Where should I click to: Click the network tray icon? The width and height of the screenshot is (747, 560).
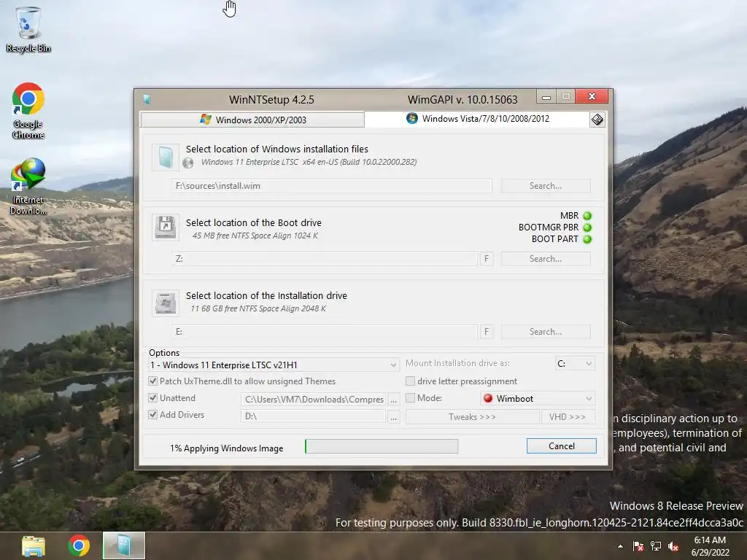[656, 546]
